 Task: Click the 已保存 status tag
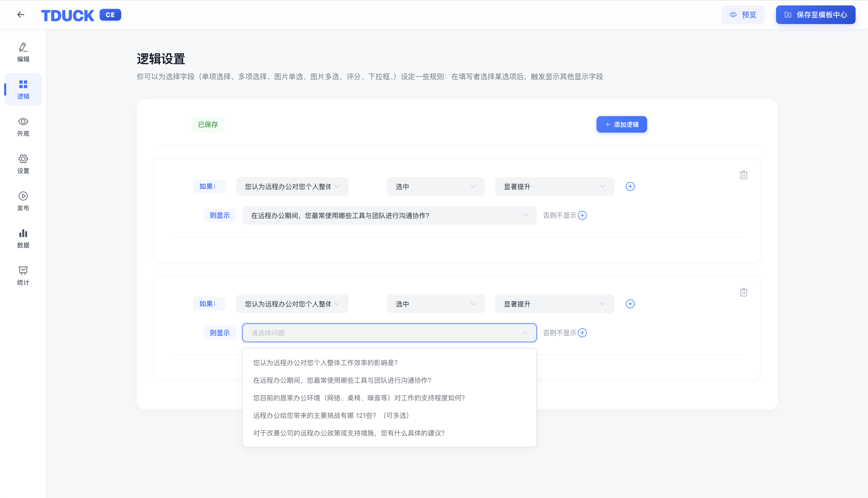[208, 125]
